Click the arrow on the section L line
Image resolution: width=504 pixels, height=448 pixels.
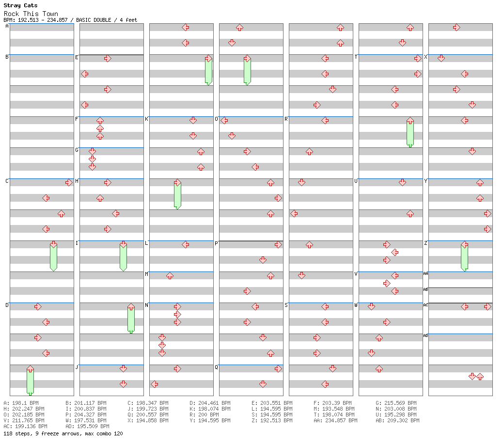coord(185,245)
